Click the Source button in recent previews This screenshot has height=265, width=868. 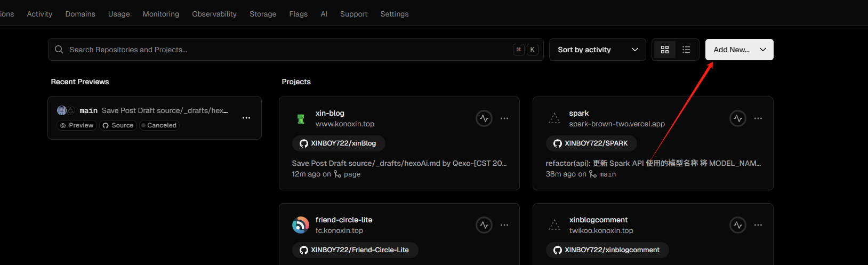118,125
